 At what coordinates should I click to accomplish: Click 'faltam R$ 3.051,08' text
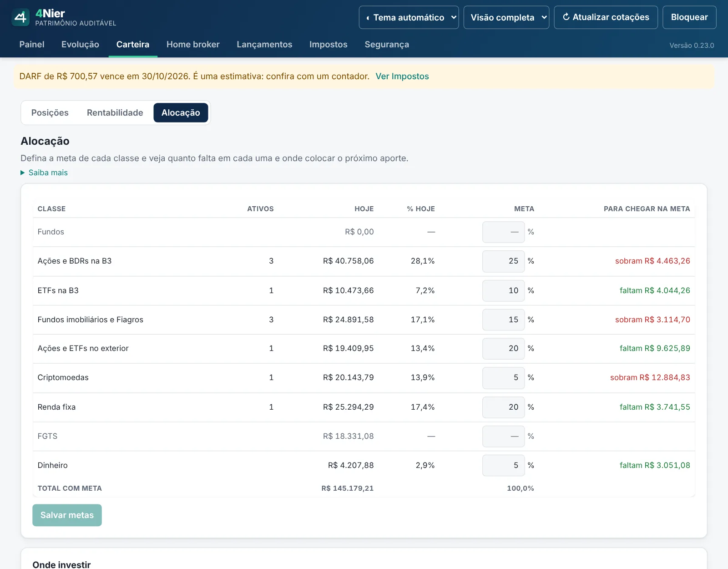[x=655, y=466]
